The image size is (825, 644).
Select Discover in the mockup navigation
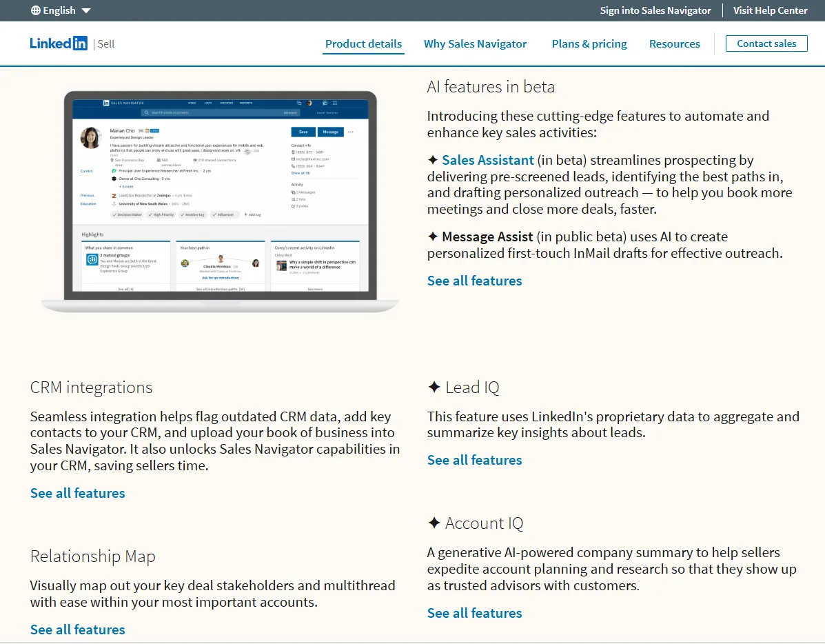click(227, 103)
